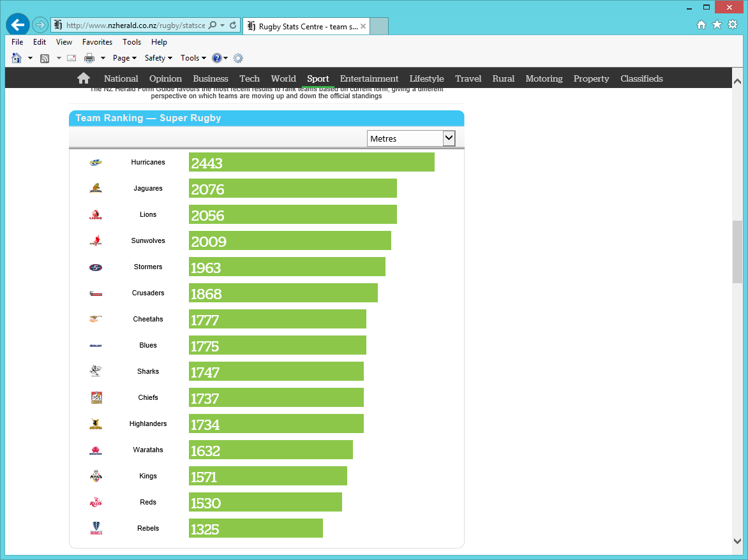Click the search magnifier in address bar
The width and height of the screenshot is (748, 560).
pyautogui.click(x=213, y=26)
